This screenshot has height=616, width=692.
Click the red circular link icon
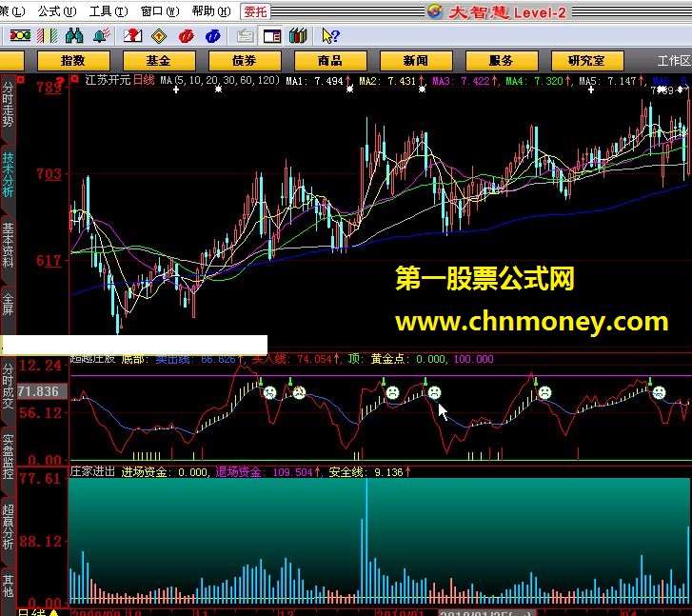187,36
